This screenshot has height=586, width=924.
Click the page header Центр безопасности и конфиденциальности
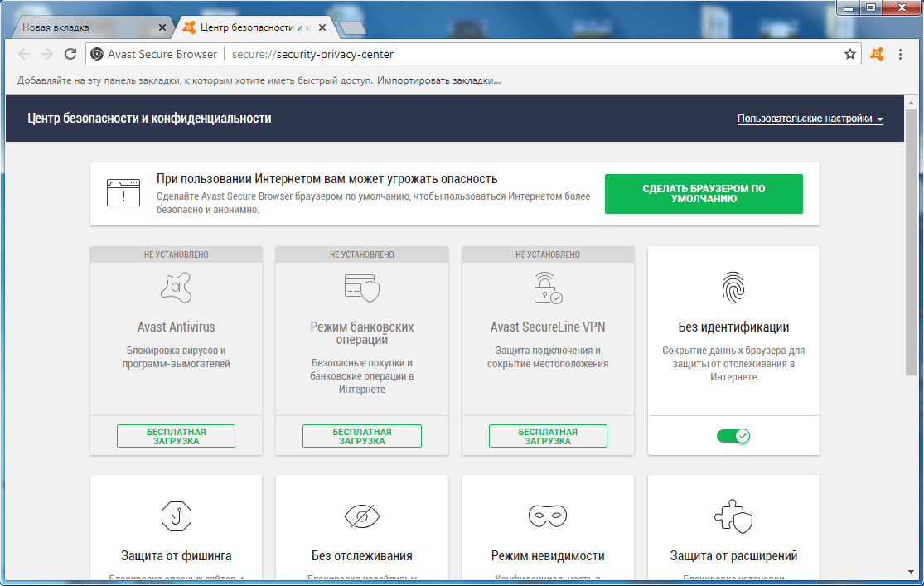[x=149, y=119]
